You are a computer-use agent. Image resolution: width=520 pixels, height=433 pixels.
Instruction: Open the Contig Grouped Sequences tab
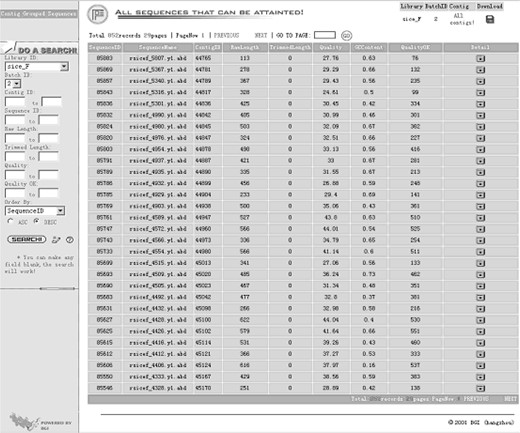[x=39, y=14]
